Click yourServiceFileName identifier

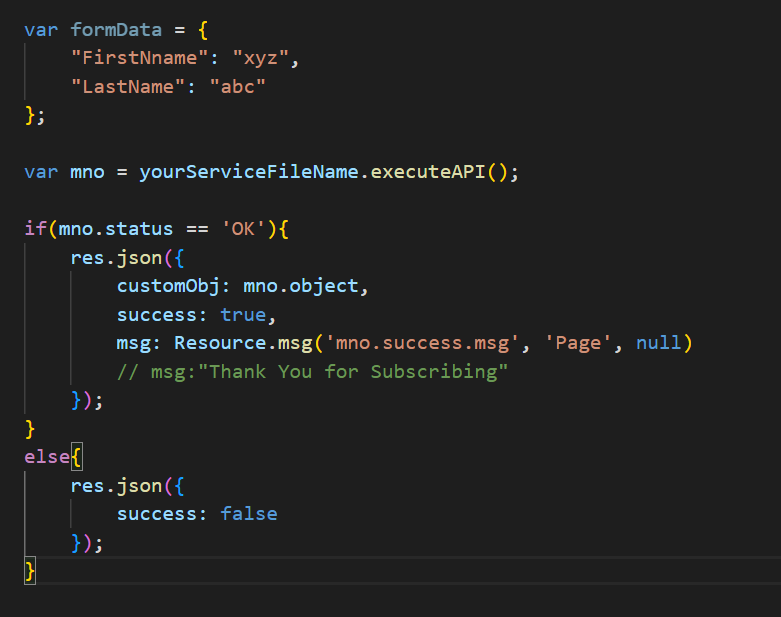tap(249, 172)
